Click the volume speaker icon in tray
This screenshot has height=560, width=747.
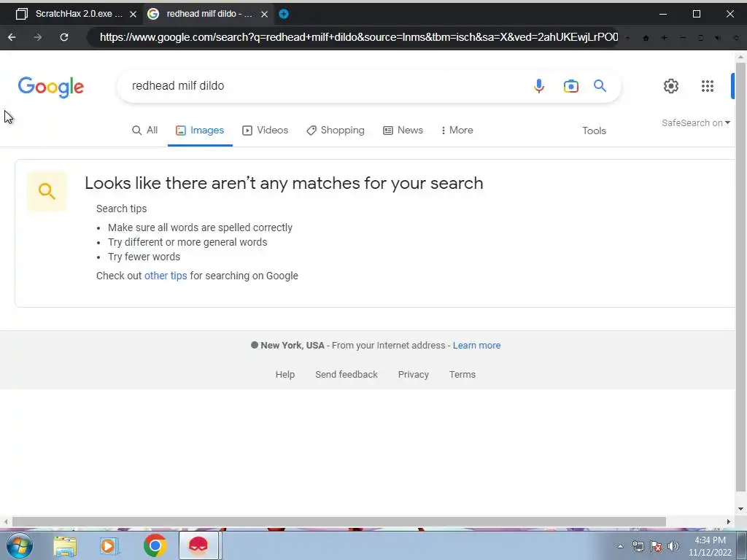[673, 546]
